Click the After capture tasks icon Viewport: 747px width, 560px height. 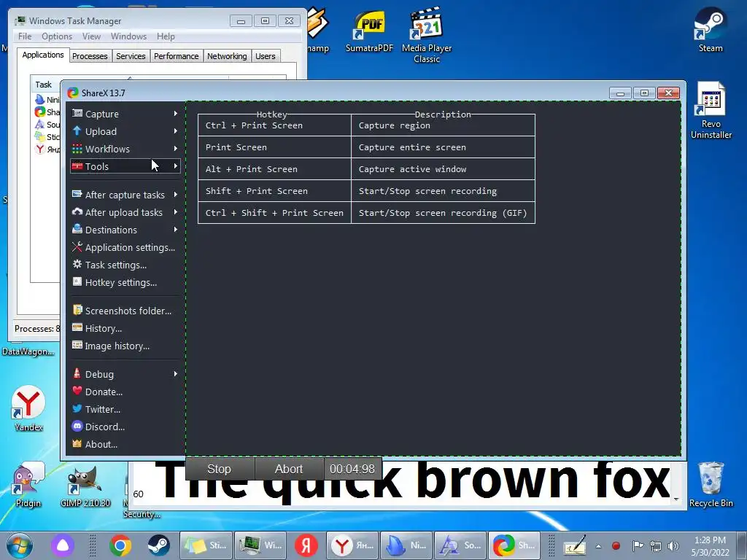(77, 194)
